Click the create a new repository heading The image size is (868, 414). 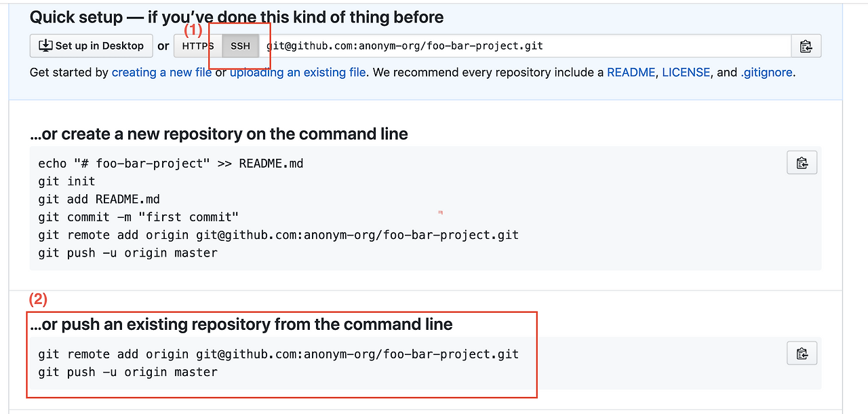(x=218, y=134)
